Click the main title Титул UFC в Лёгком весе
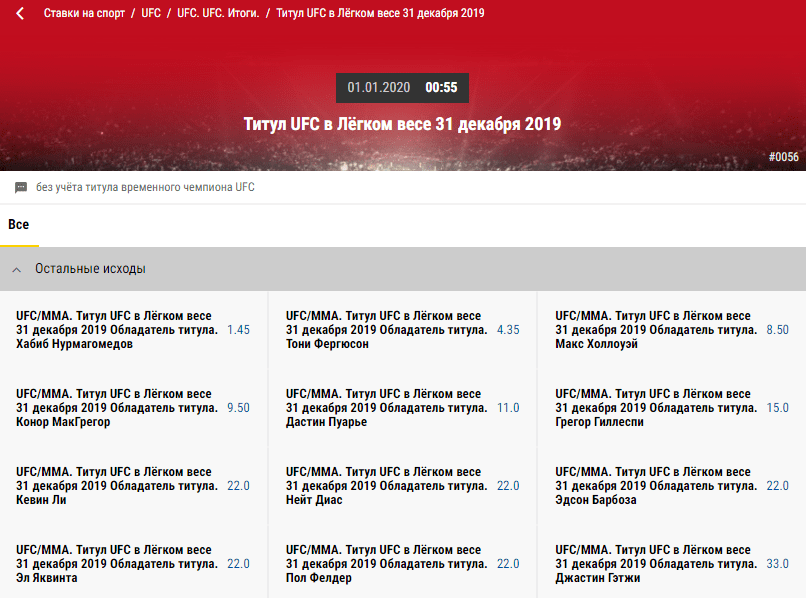The width and height of the screenshot is (806, 598). 402,124
